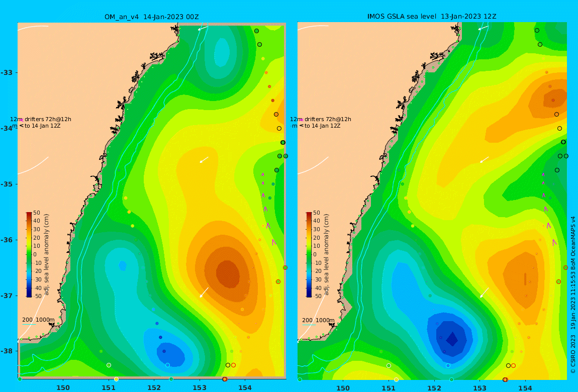Select the -38 latitude label
Screen dimensions: 578x392
(7, 351)
